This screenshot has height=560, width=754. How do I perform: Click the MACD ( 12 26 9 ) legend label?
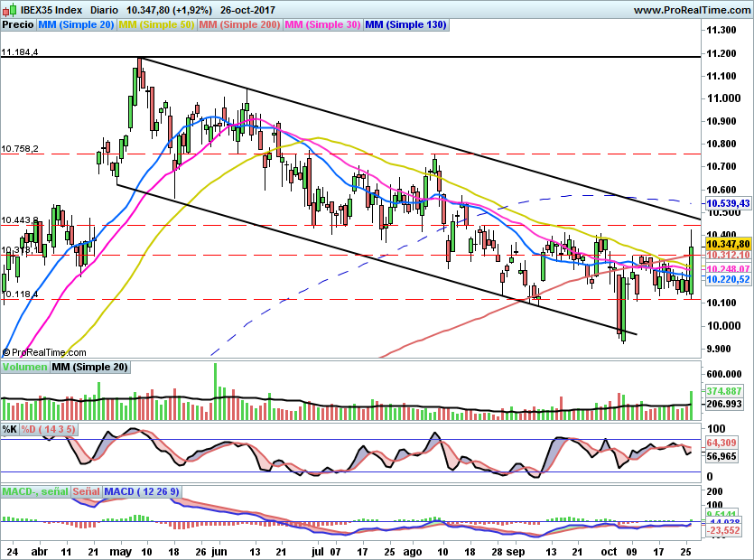[x=141, y=490]
